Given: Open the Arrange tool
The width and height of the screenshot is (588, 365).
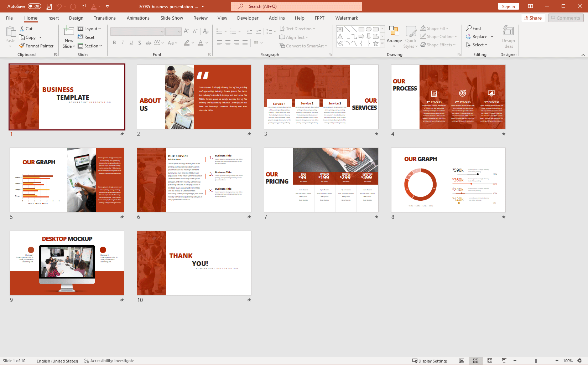Looking at the screenshot, I should coord(394,36).
